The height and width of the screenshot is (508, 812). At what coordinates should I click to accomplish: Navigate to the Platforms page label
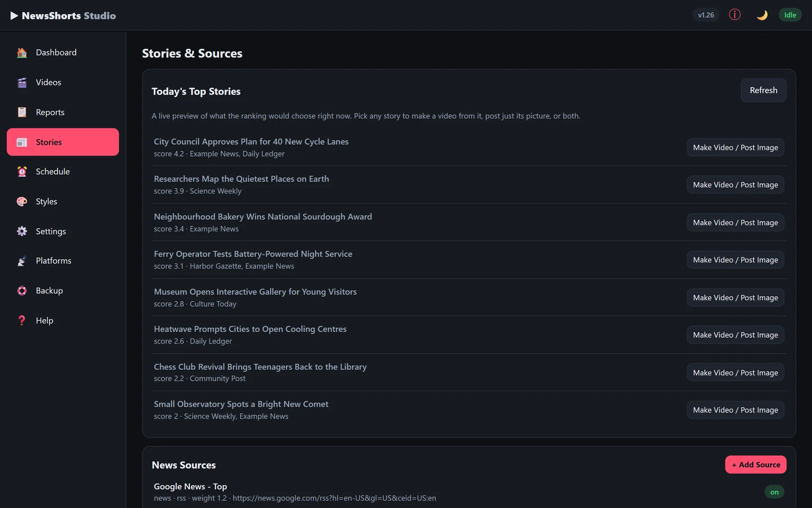point(54,261)
